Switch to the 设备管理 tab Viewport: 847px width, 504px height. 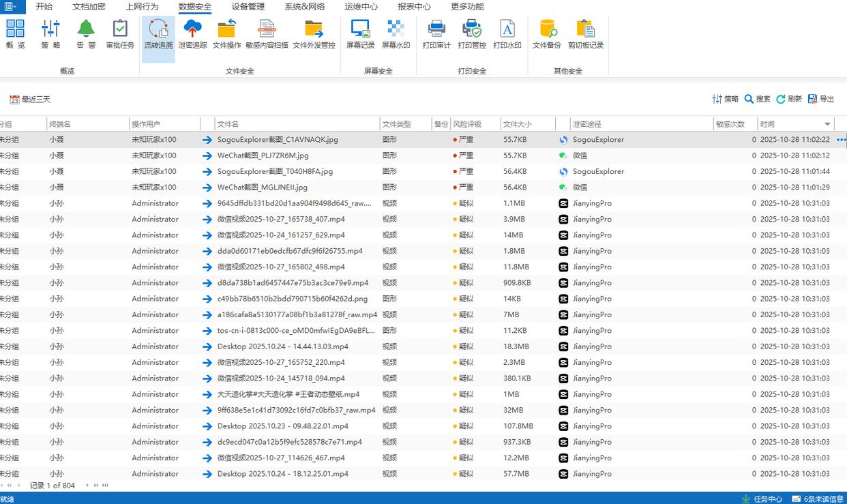pos(248,7)
